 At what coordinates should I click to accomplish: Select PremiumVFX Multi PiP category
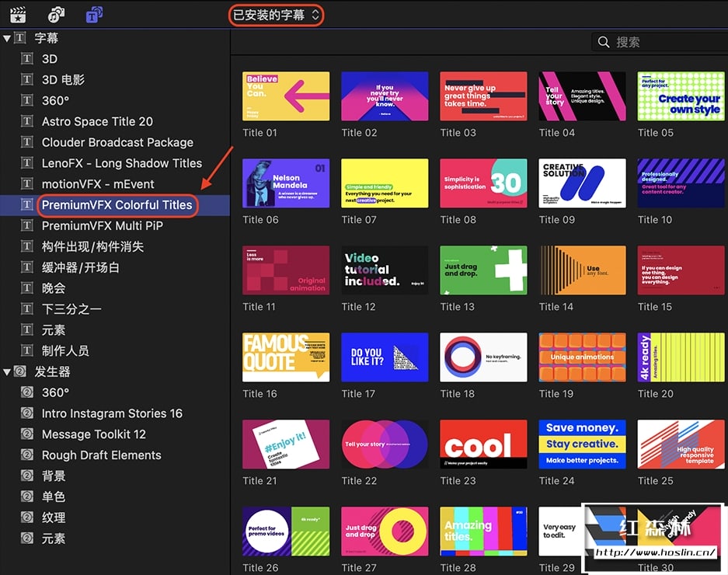tap(115, 226)
